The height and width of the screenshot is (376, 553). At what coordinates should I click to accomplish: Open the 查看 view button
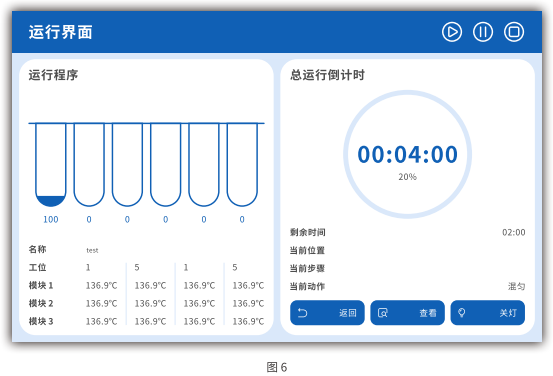click(x=407, y=313)
